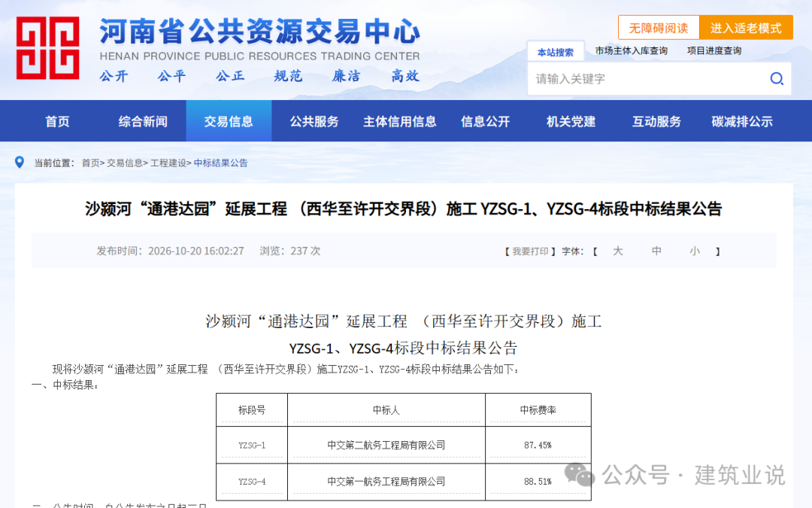Open 碳减排公示 navigation item
The image size is (812, 508).
pos(742,121)
